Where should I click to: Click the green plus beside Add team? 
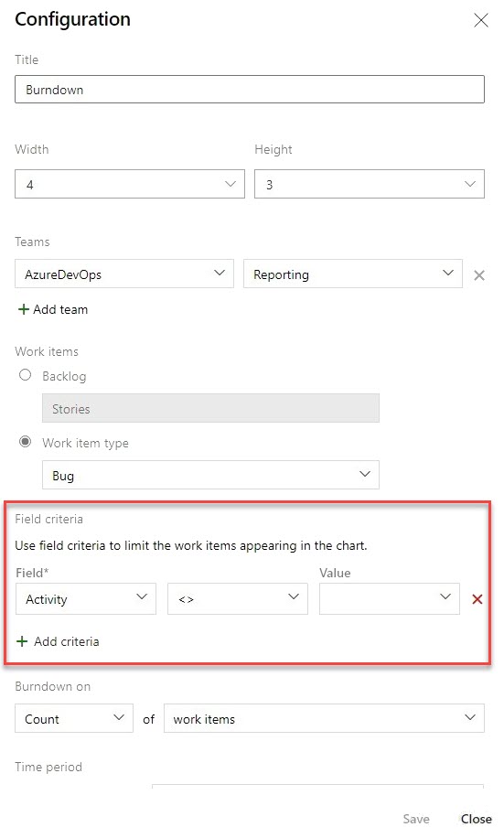click(x=23, y=309)
